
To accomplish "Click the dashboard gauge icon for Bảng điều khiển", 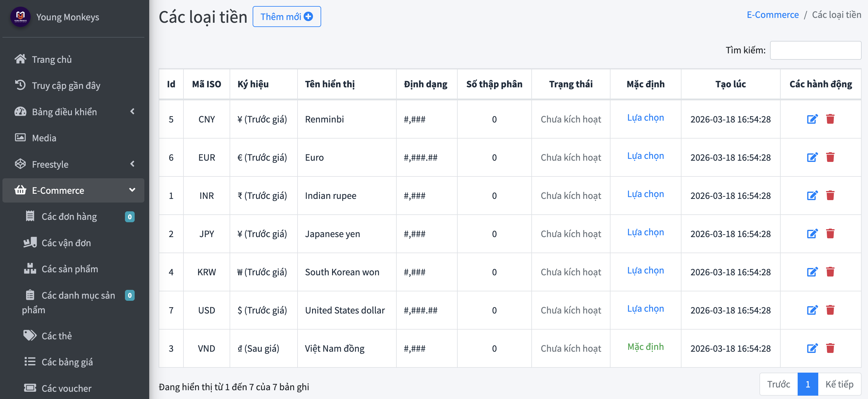I will 20,112.
